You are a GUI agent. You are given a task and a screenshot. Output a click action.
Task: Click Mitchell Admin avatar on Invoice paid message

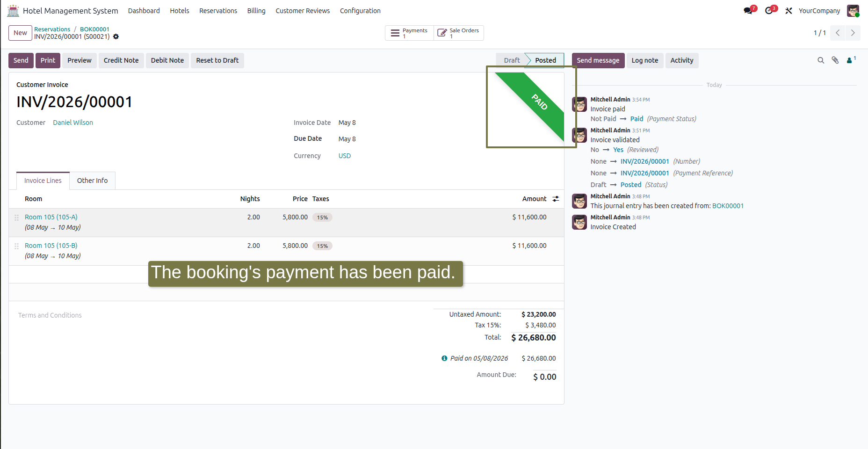pyautogui.click(x=579, y=104)
